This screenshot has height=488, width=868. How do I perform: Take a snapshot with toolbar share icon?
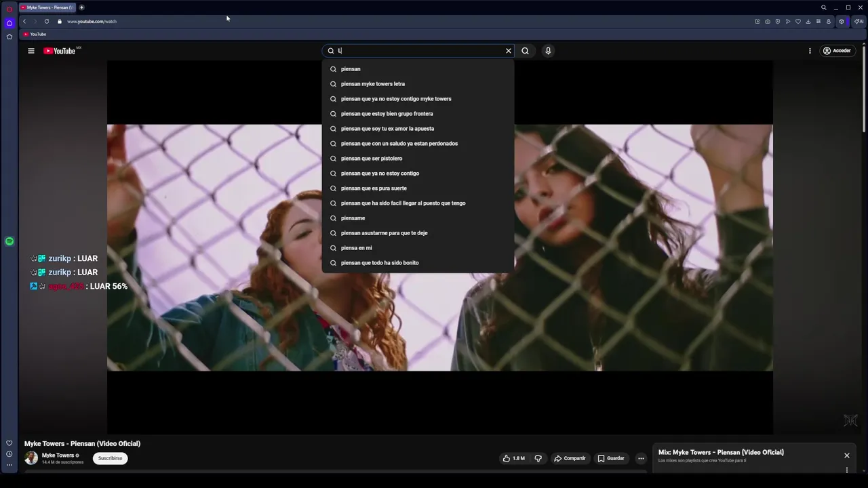pos(757,21)
